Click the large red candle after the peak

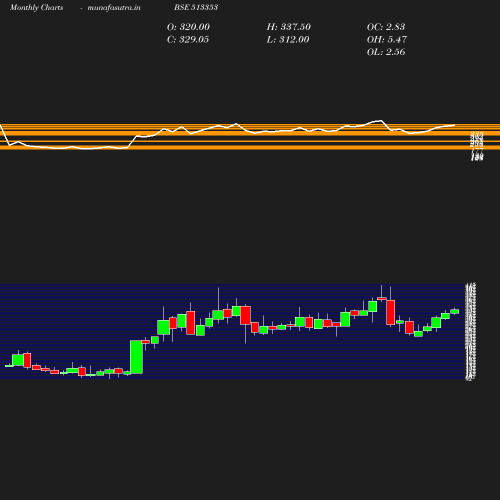[x=391, y=312]
